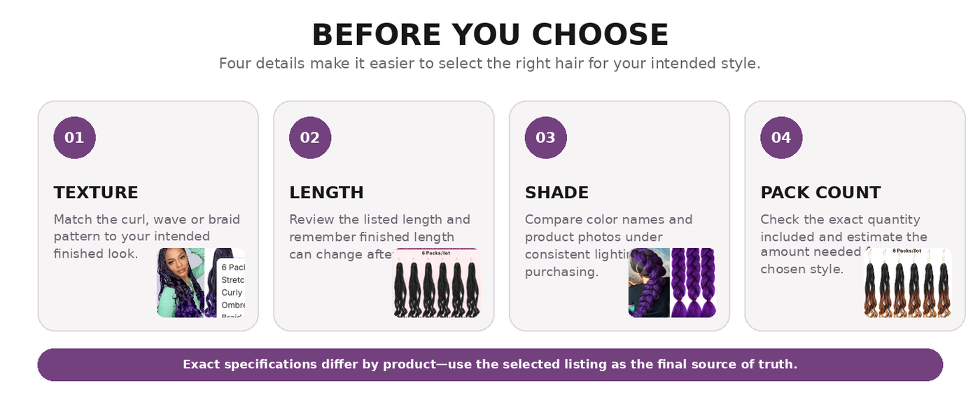Click the 'Check the exact quantity' description
The image size is (980, 402).
pyautogui.click(x=844, y=244)
